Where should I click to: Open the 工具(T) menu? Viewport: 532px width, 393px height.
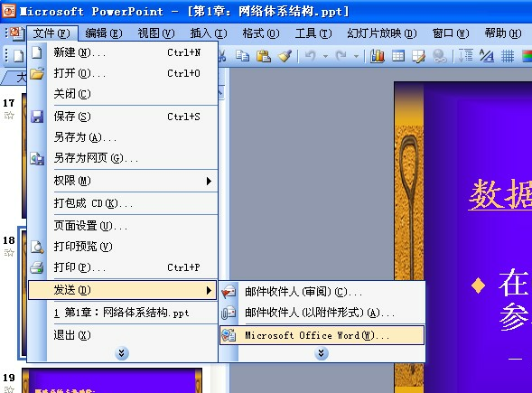(x=313, y=33)
